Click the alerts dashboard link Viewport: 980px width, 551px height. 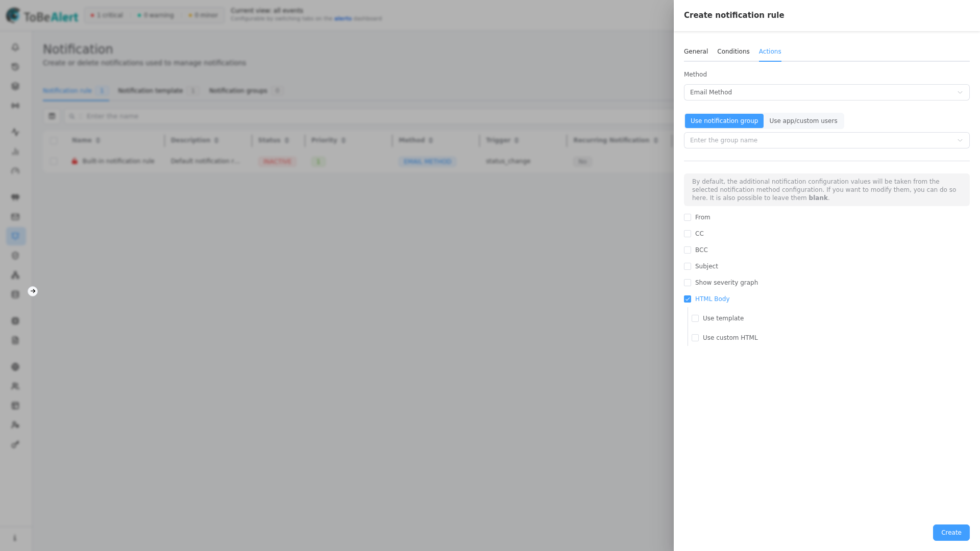pos(342,18)
